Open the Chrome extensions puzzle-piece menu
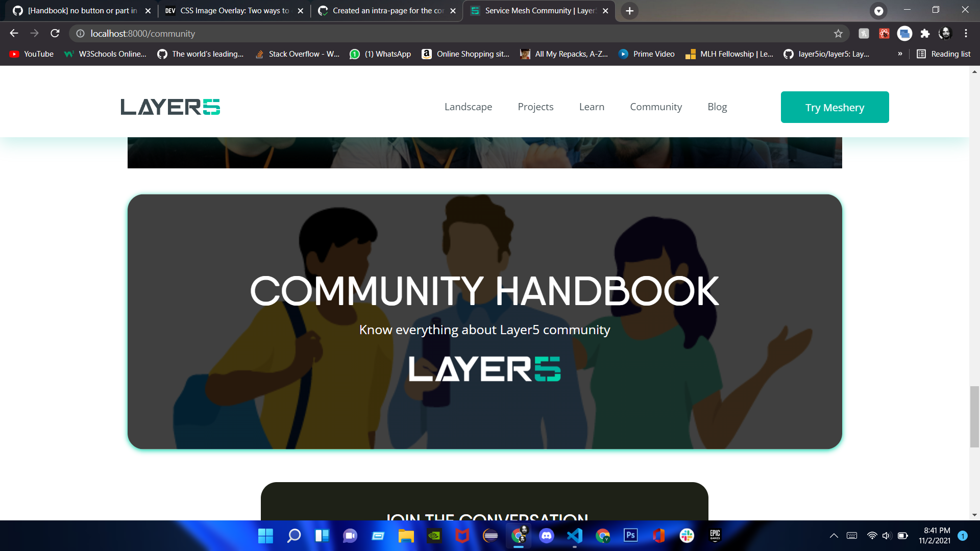The height and width of the screenshot is (551, 980). tap(925, 33)
